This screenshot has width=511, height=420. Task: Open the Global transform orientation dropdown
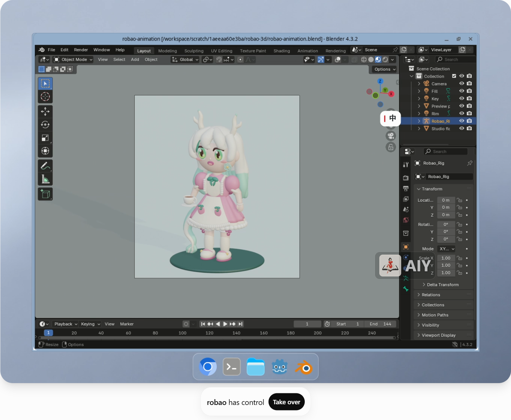[x=185, y=59]
